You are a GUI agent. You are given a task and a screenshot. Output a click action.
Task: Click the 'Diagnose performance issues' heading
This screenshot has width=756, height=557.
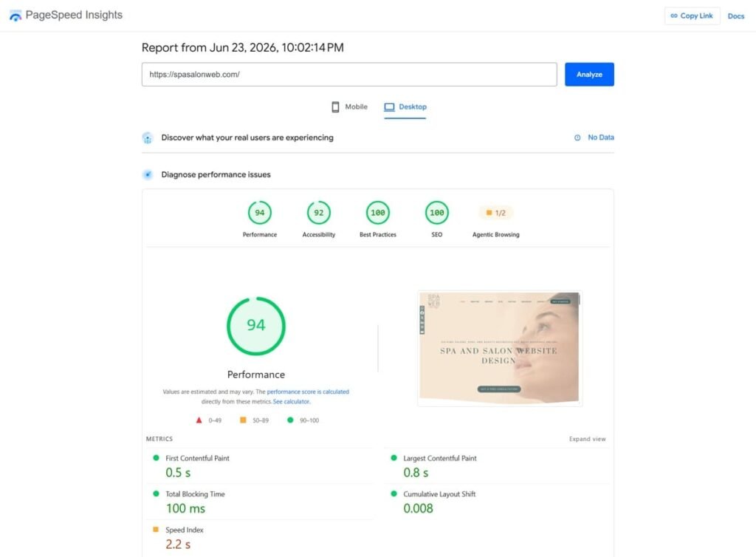pos(216,174)
